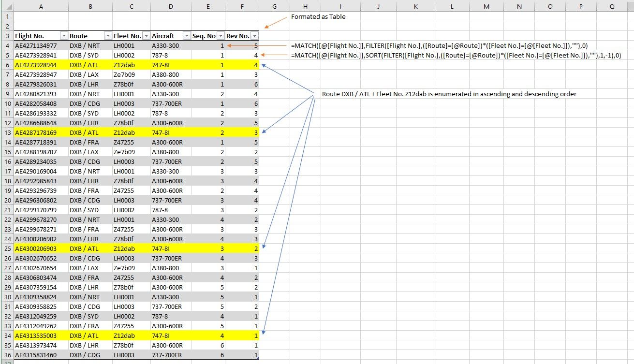Open the Aircraft column filter dropdown

186,36
